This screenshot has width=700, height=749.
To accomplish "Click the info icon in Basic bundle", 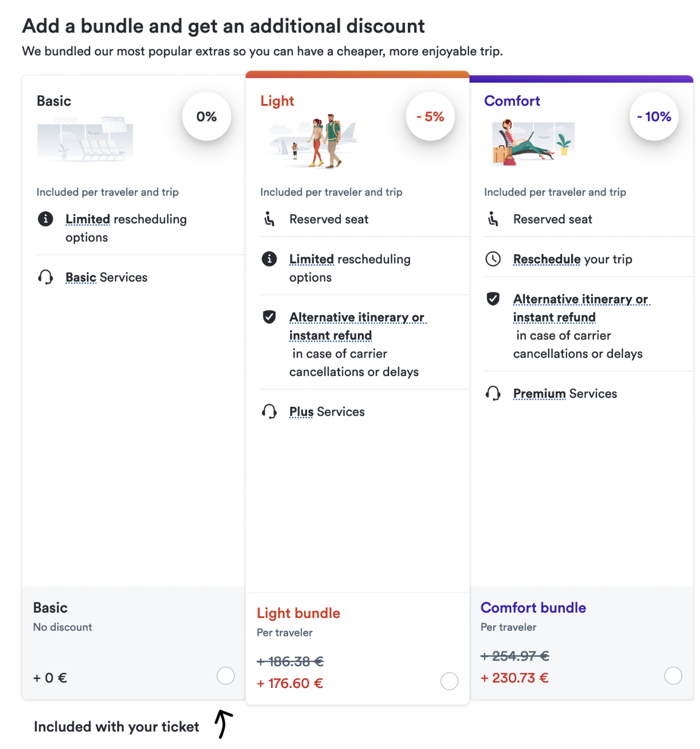I will pyautogui.click(x=46, y=219).
